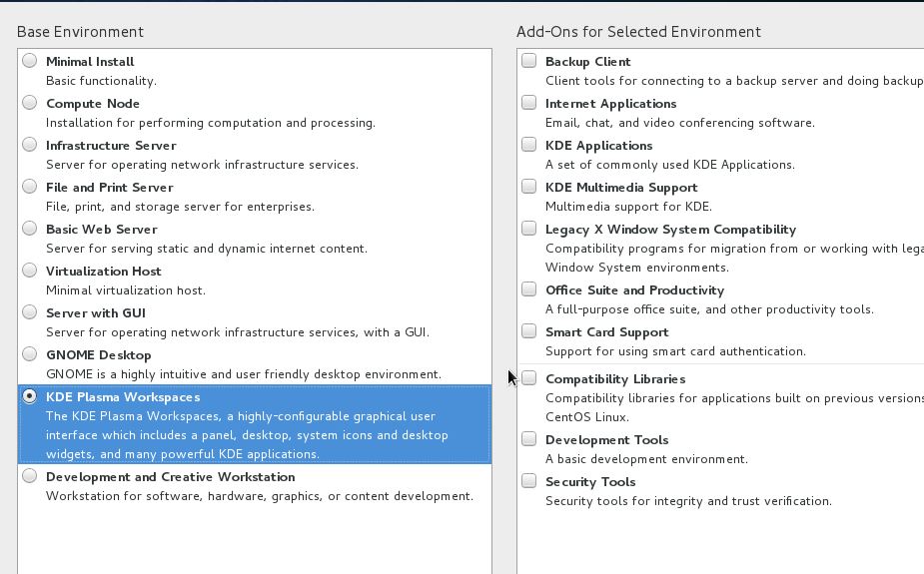Screen dimensions: 924x574
Task: Select the Basic Web Server radio button
Action: [x=30, y=229]
